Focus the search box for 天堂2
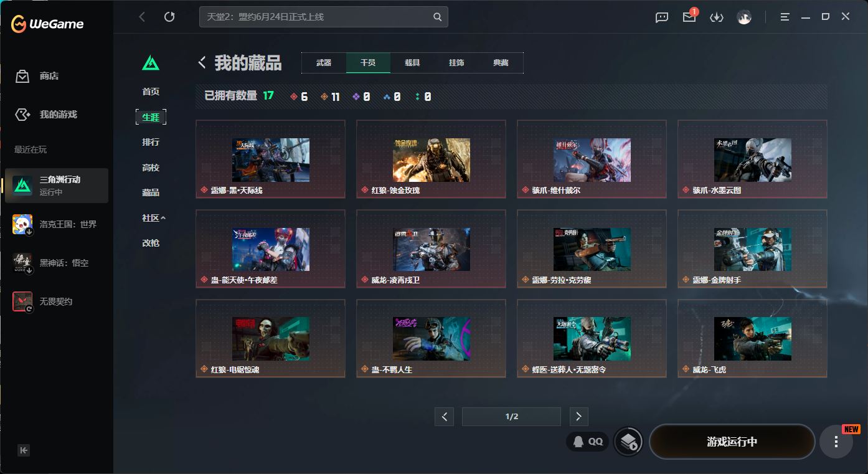The height and width of the screenshot is (474, 868). coord(323,17)
